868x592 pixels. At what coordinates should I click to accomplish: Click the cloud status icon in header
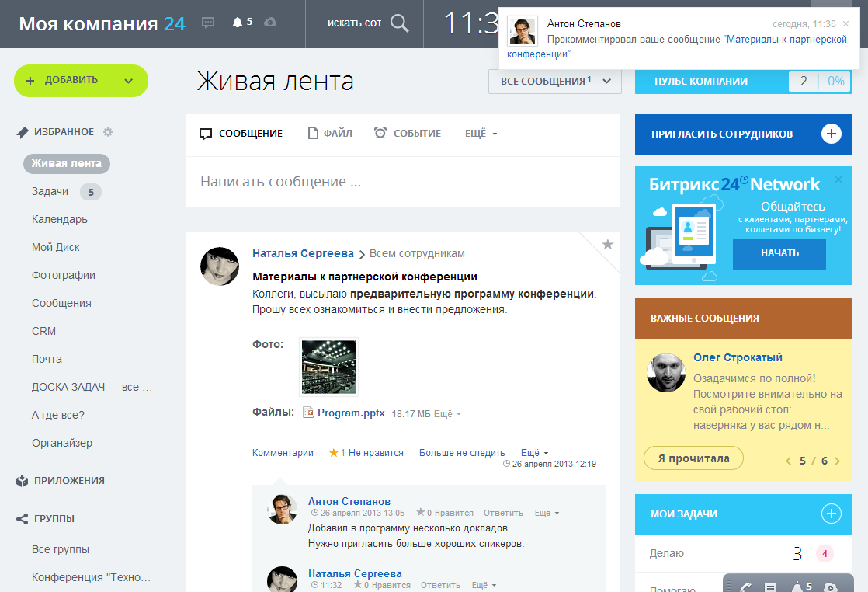(x=270, y=23)
